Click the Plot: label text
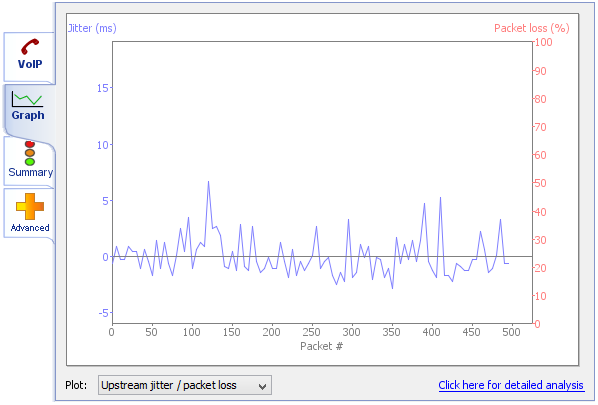598x405 pixels. point(76,385)
